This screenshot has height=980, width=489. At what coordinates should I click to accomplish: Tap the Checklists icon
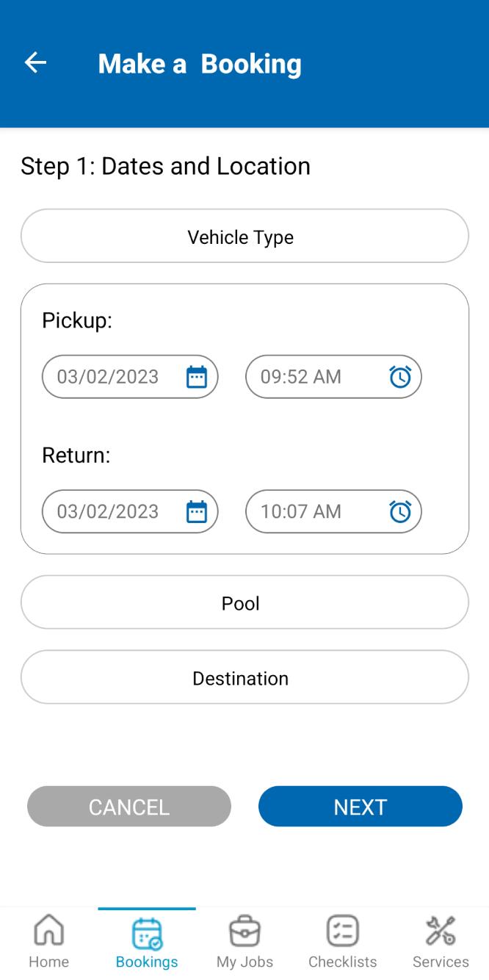pos(342,931)
